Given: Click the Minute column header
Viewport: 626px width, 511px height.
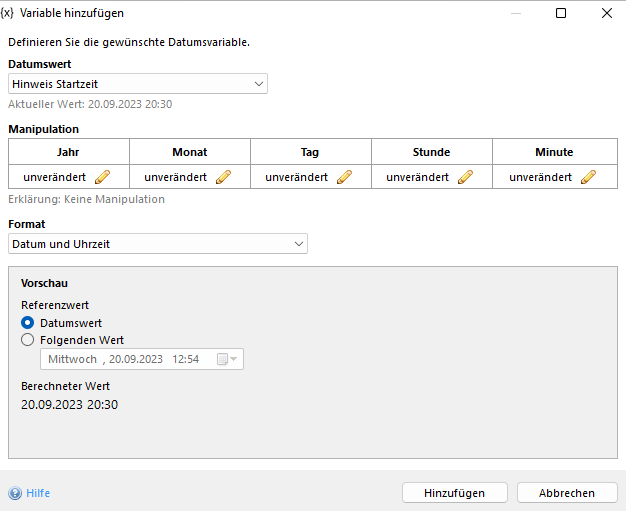Looking at the screenshot, I should (554, 152).
